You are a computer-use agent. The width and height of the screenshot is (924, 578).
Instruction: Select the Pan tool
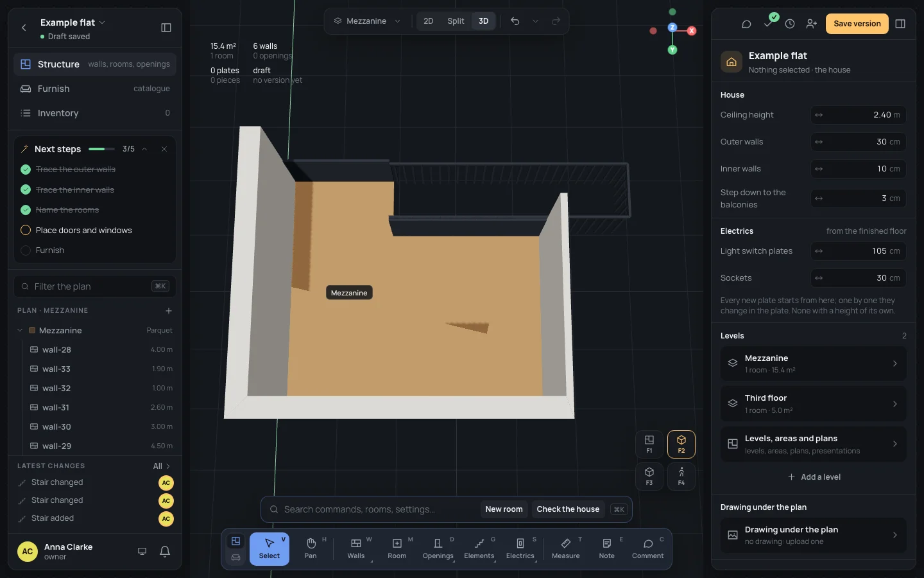click(311, 549)
